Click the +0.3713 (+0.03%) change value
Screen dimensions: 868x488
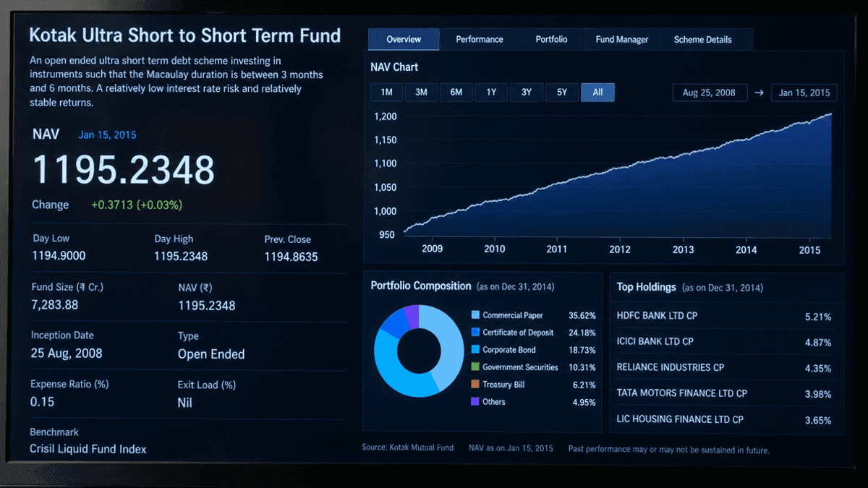[137, 205]
